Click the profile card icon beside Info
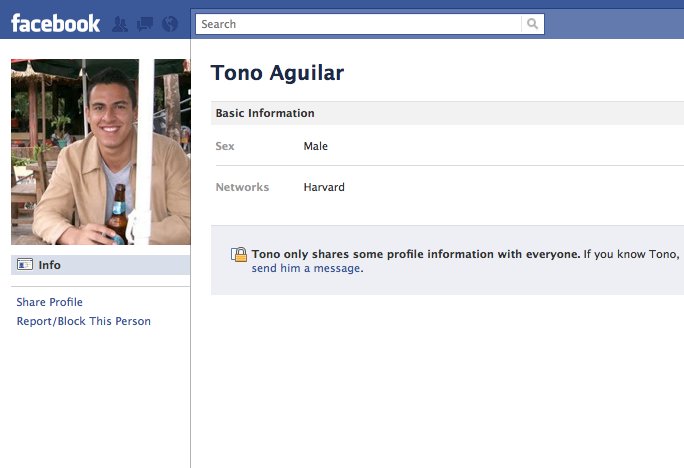This screenshot has height=468, width=684. [25, 265]
